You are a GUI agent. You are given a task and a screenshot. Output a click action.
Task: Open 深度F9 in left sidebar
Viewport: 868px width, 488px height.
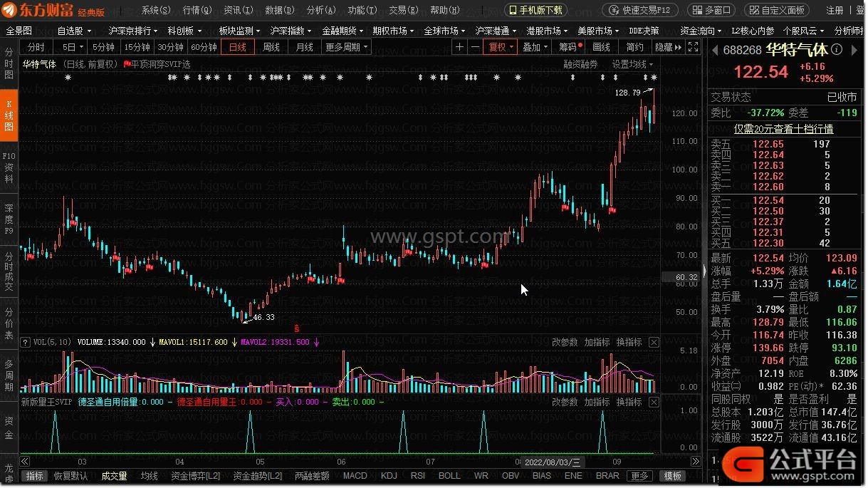point(9,219)
